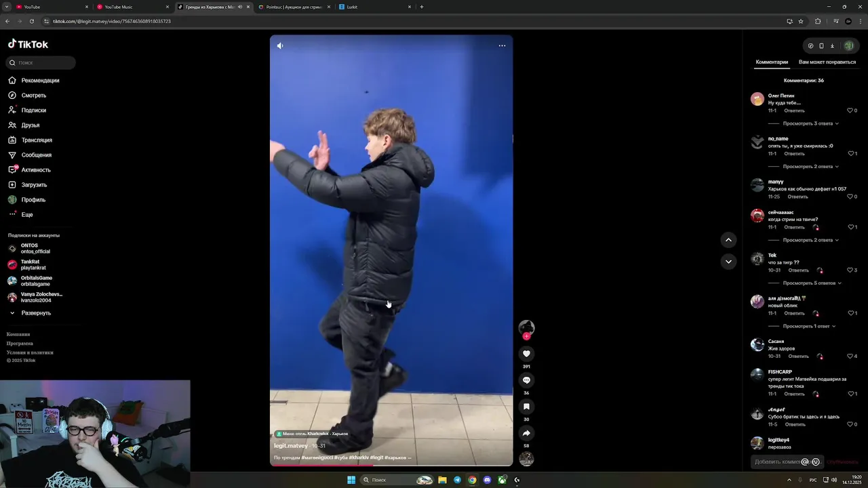Reply to manyy's comment
The width and height of the screenshot is (868, 488).
[x=797, y=197]
